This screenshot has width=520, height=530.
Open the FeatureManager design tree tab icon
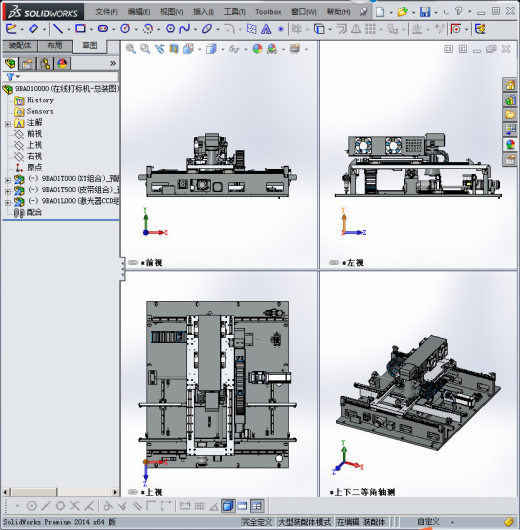[x=10, y=64]
